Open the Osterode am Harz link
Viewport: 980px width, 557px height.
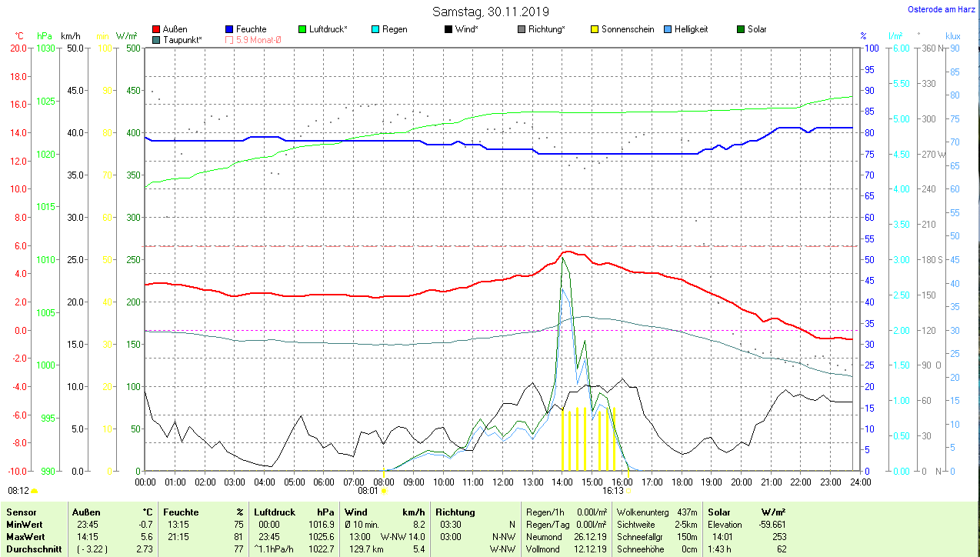[x=945, y=10]
